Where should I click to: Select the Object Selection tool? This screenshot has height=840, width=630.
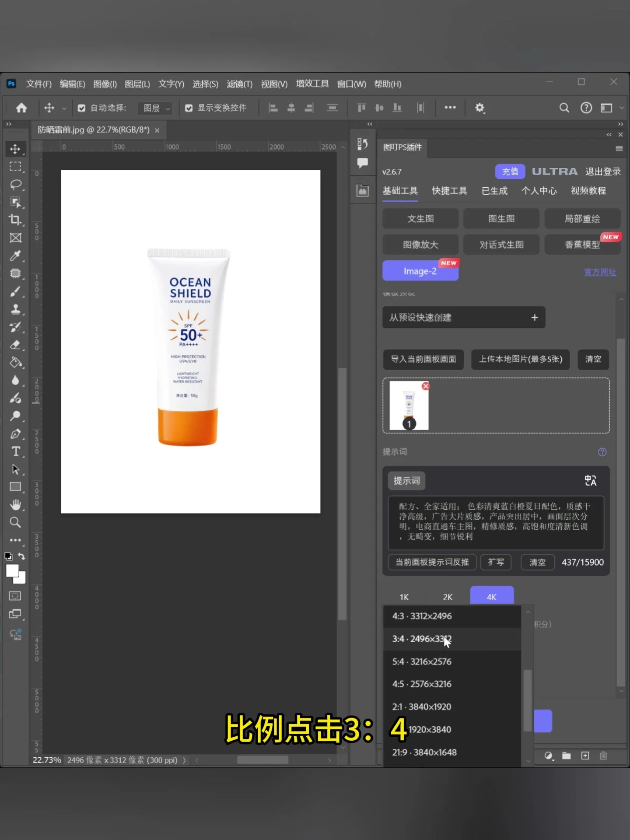pyautogui.click(x=15, y=202)
